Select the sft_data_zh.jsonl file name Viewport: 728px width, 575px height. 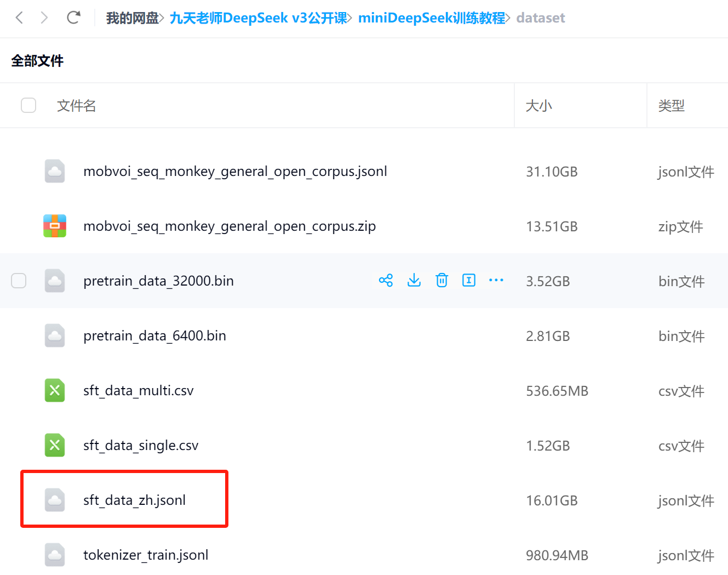[x=134, y=500]
